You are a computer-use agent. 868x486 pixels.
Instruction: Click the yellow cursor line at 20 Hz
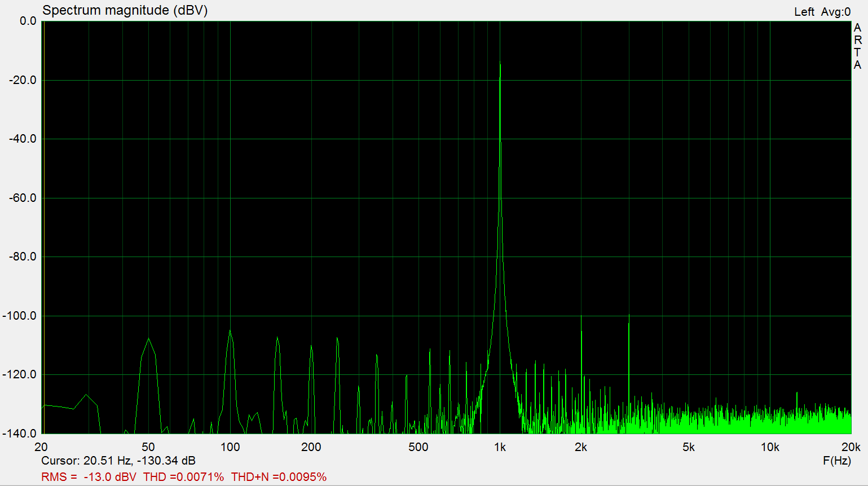point(43,227)
